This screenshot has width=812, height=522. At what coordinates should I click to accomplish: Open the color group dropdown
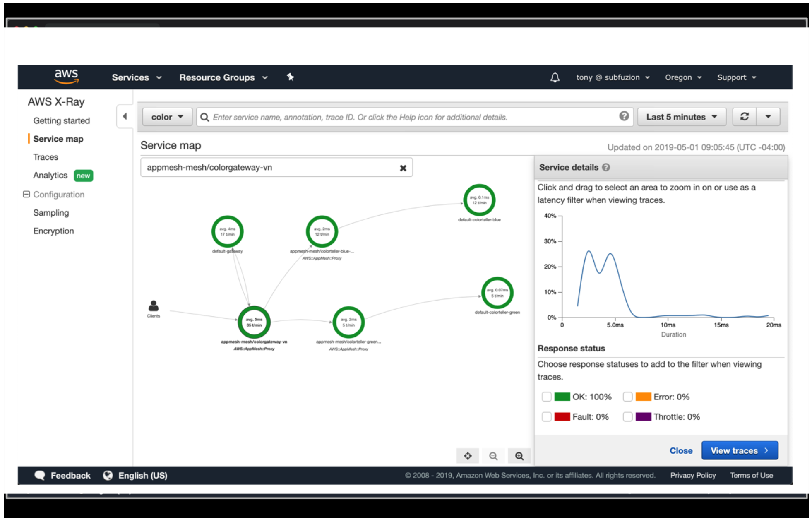[167, 117]
